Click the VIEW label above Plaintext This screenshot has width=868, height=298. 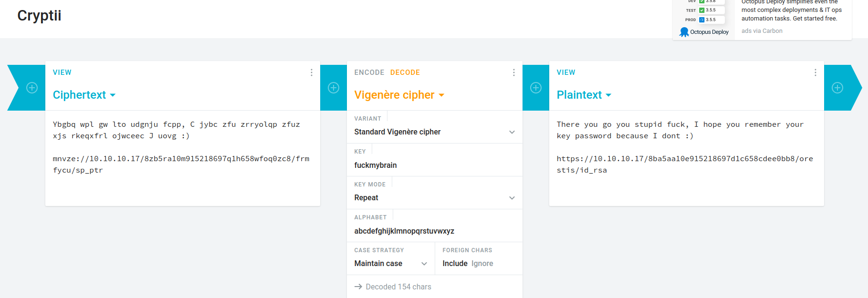pos(566,72)
